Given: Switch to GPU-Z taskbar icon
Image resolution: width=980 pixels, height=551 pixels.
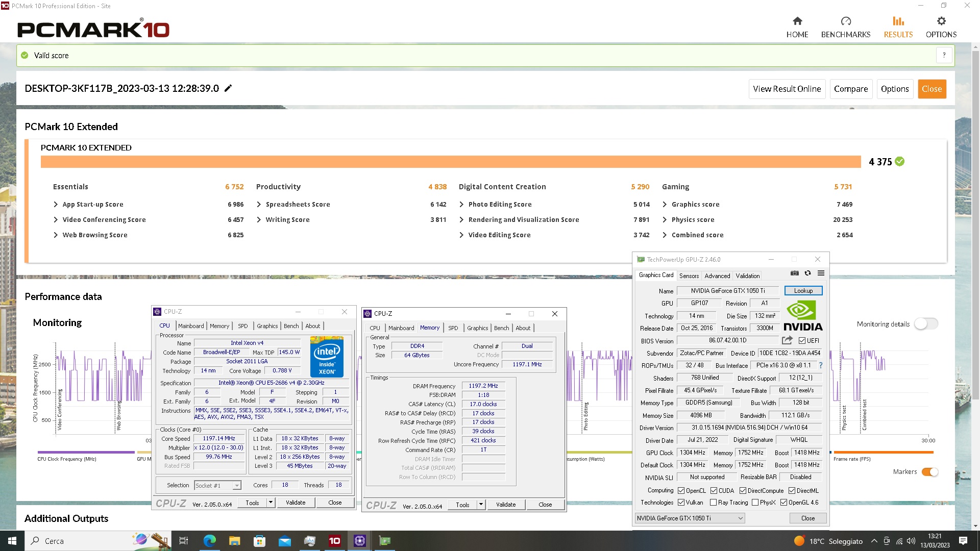Looking at the screenshot, I should pyautogui.click(x=384, y=541).
